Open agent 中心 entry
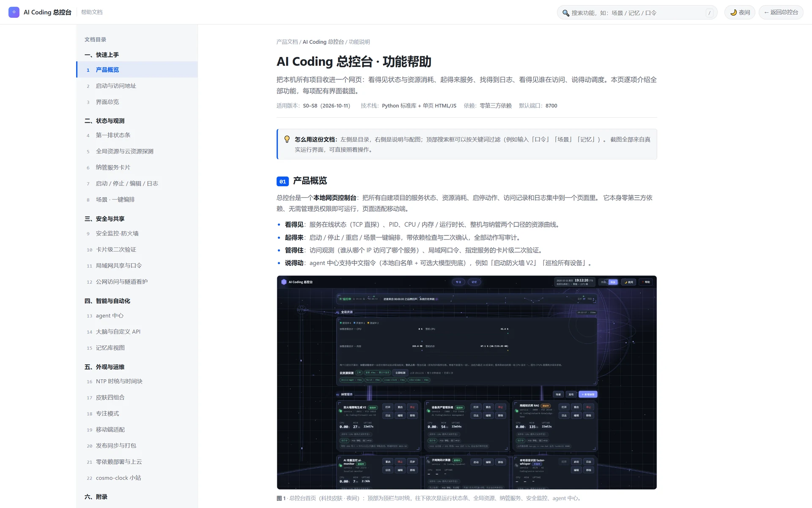 (137, 316)
